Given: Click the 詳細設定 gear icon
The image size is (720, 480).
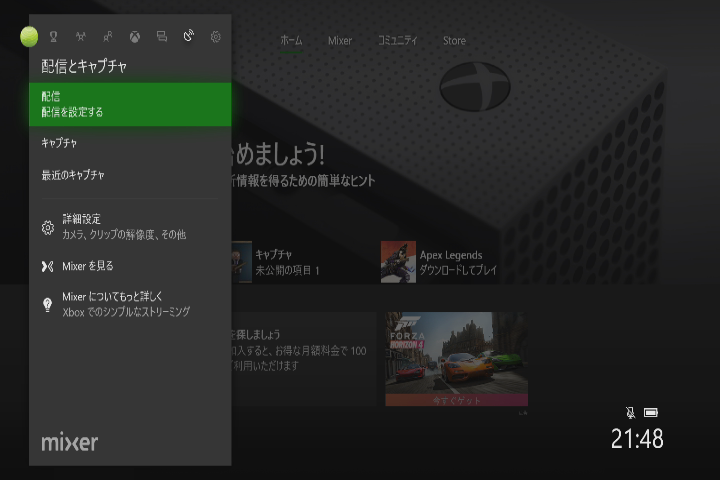Looking at the screenshot, I should click(48, 227).
